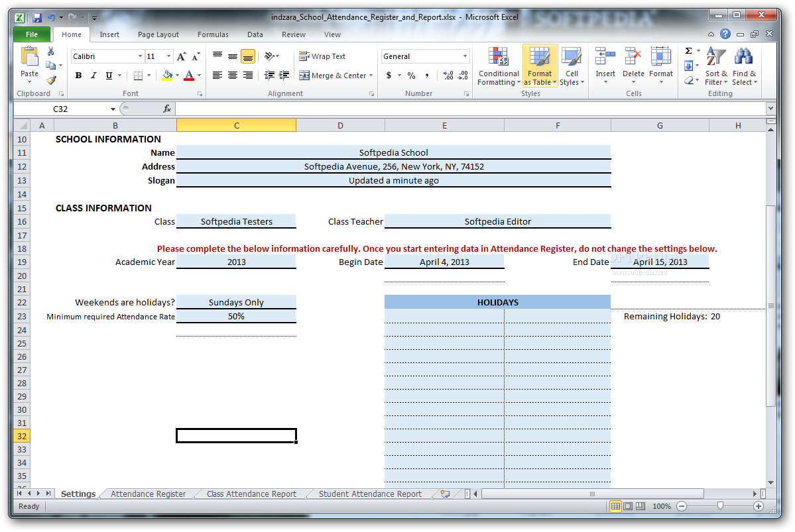Click the Fill Color paint bucket swatch

[x=167, y=76]
